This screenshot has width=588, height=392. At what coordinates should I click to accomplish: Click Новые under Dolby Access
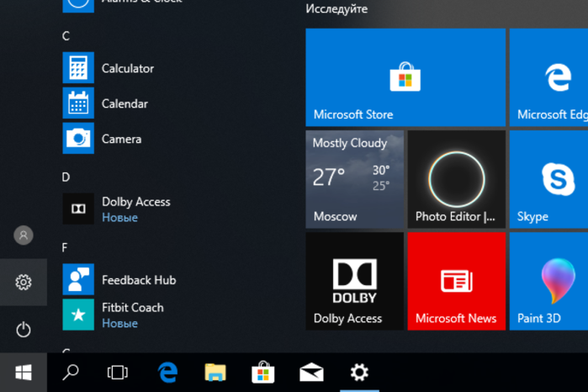pyautogui.click(x=119, y=218)
